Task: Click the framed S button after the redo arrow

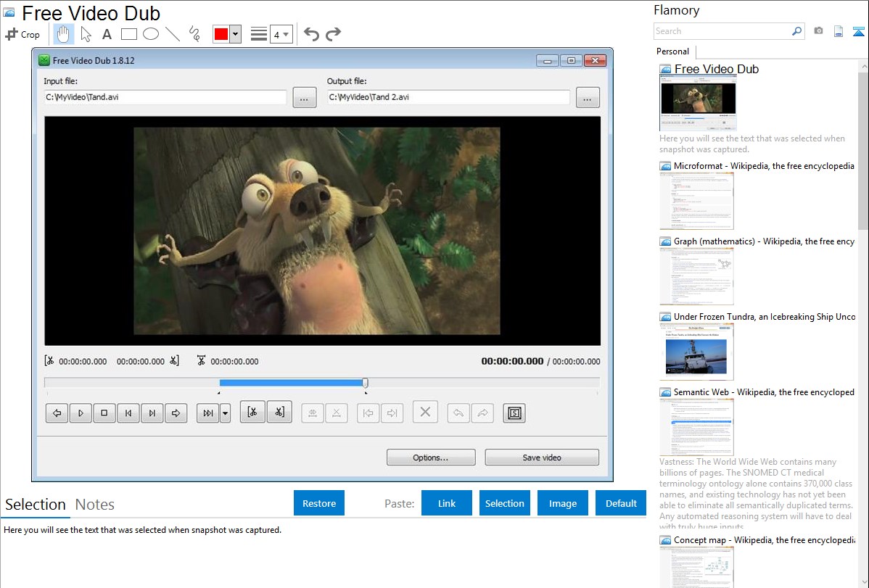Action: click(x=514, y=413)
